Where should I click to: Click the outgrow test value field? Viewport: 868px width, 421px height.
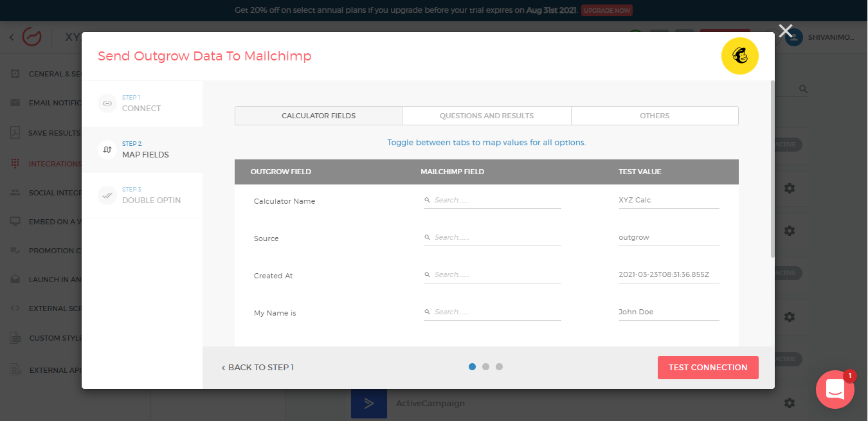(669, 238)
